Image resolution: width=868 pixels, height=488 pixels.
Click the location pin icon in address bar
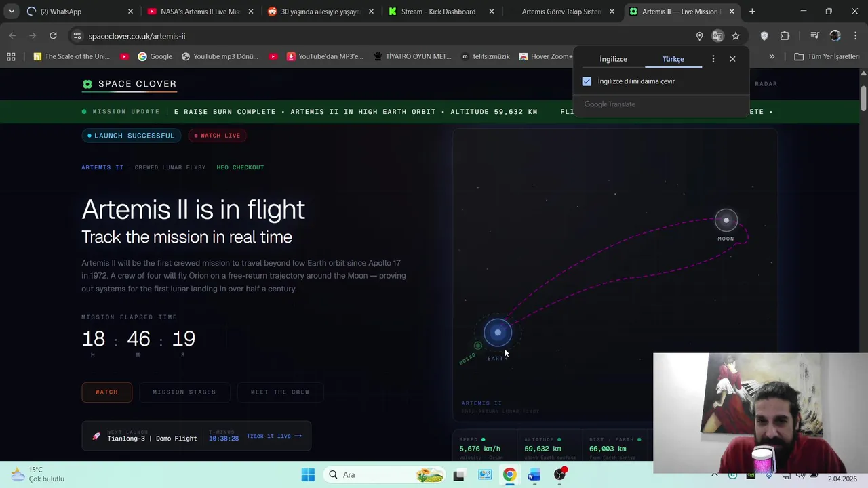click(699, 36)
